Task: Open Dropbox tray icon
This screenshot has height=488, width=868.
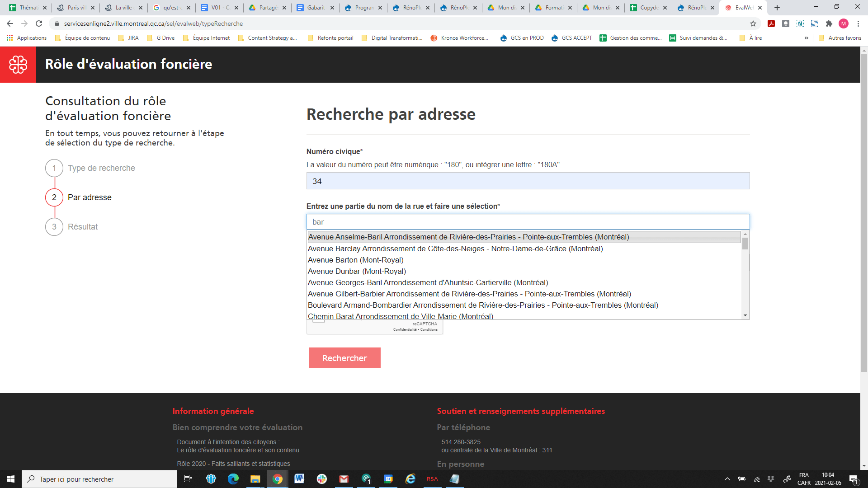Action: (x=771, y=479)
